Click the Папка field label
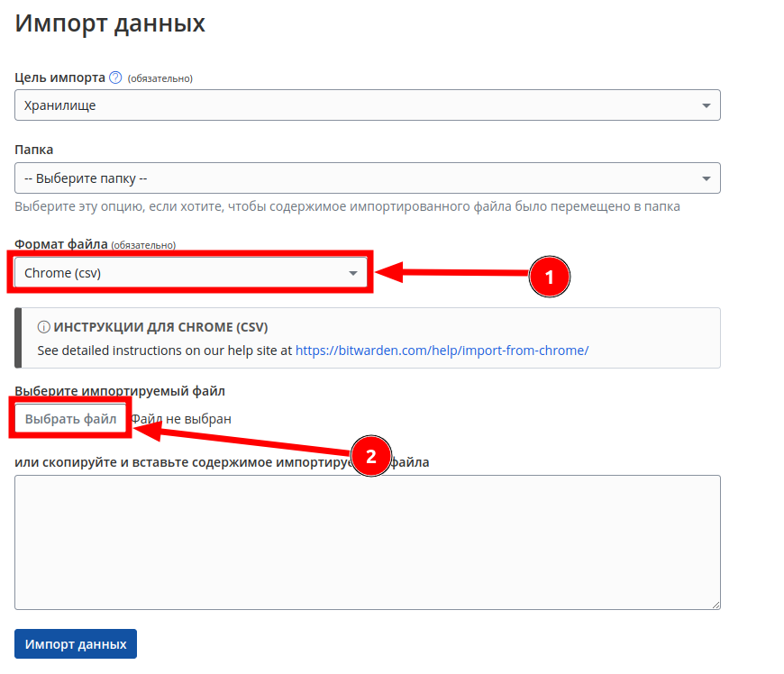784x674 pixels. (34, 150)
